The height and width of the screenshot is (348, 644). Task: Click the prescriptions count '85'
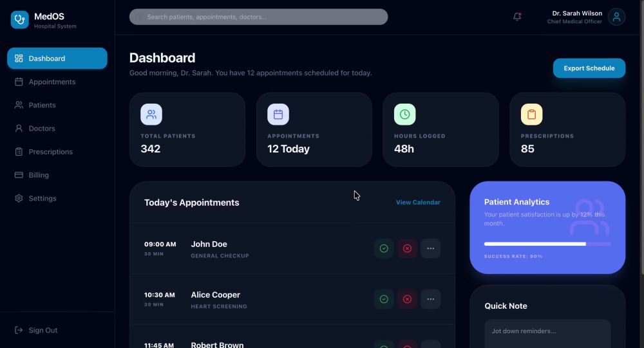click(x=528, y=149)
